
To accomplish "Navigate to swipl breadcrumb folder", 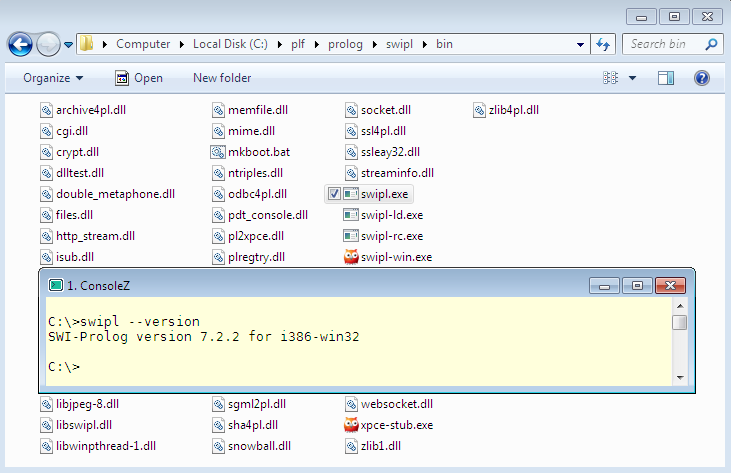I will tap(399, 44).
